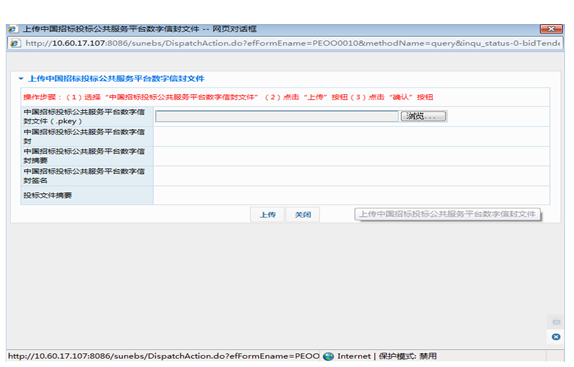Click the round blue X icon at lower right

pyautogui.click(x=556, y=337)
